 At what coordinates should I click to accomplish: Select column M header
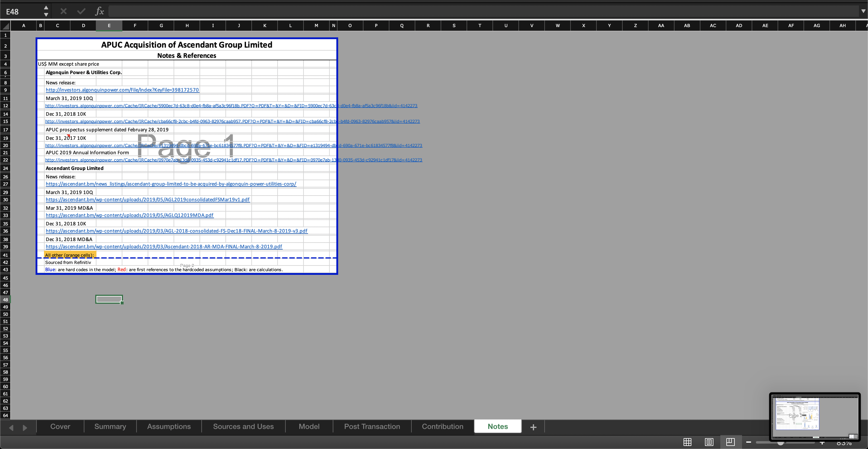(316, 26)
